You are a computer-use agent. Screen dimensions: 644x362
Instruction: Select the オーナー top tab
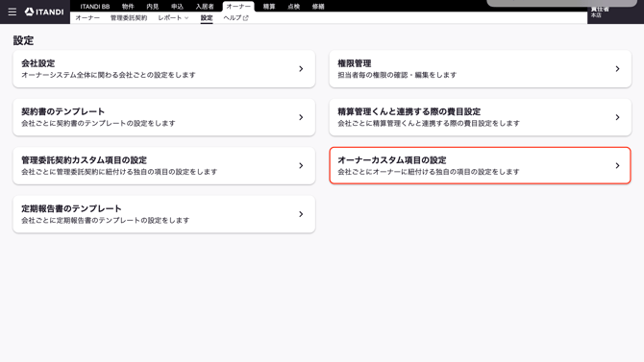tap(238, 7)
